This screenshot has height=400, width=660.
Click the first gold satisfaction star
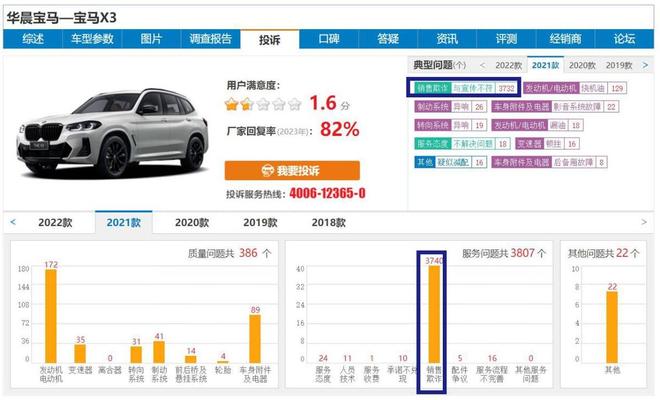click(x=232, y=104)
